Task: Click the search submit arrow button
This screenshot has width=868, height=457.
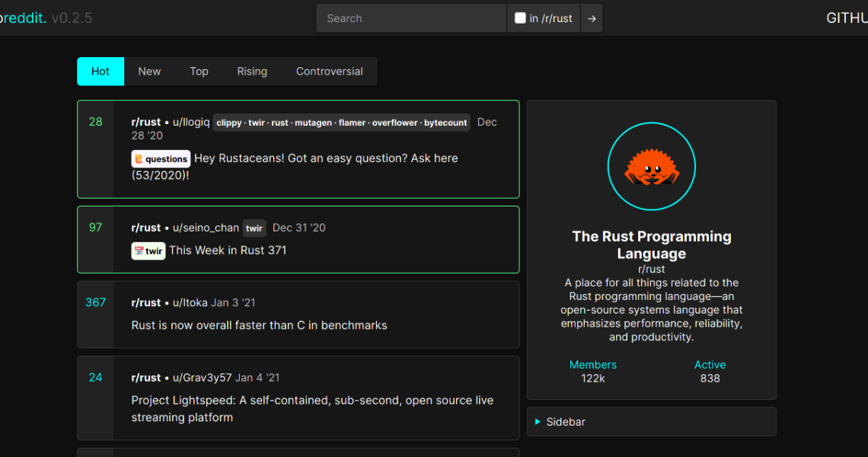Action: tap(592, 18)
